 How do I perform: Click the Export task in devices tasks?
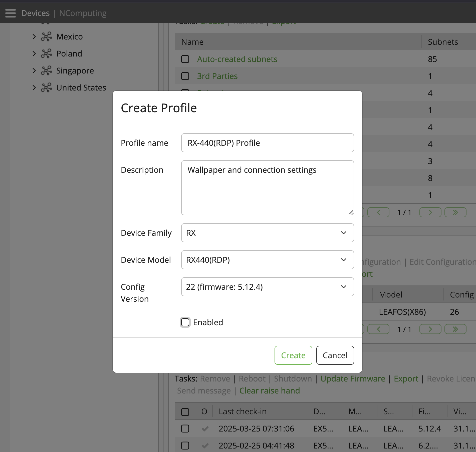click(x=406, y=379)
